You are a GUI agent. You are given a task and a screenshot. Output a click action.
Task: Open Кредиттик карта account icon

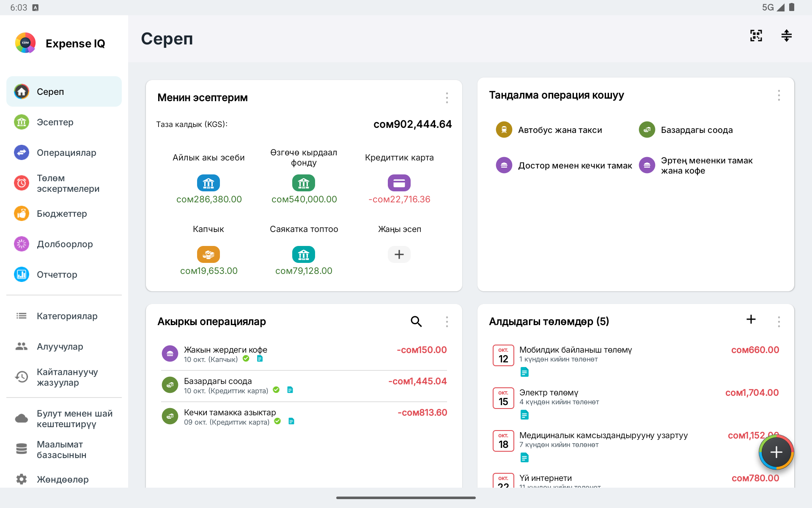pos(399,183)
